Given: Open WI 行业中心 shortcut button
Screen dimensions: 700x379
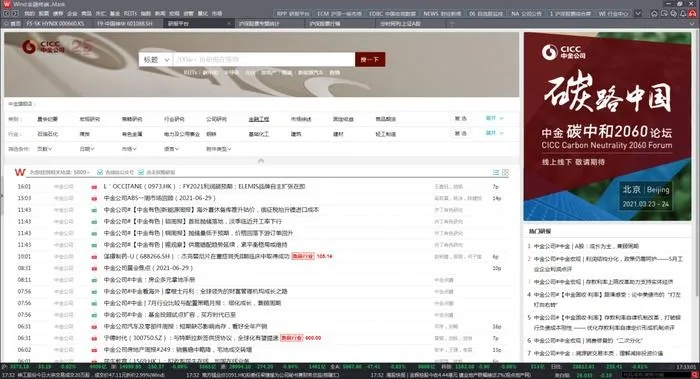Looking at the screenshot, I should pyautogui.click(x=613, y=13).
